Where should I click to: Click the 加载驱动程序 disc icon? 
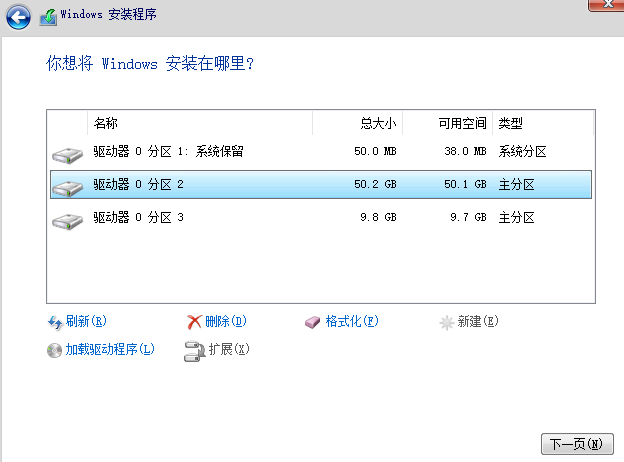[55, 350]
